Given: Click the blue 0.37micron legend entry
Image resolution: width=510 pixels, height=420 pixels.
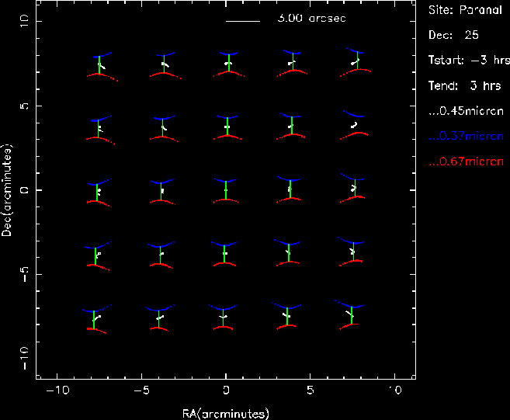Looking at the screenshot, I should point(467,137).
